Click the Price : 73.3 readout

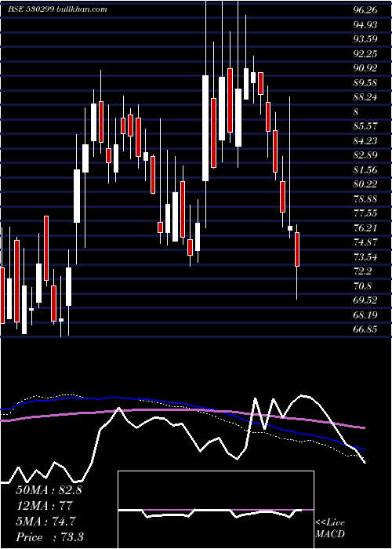[49, 537]
